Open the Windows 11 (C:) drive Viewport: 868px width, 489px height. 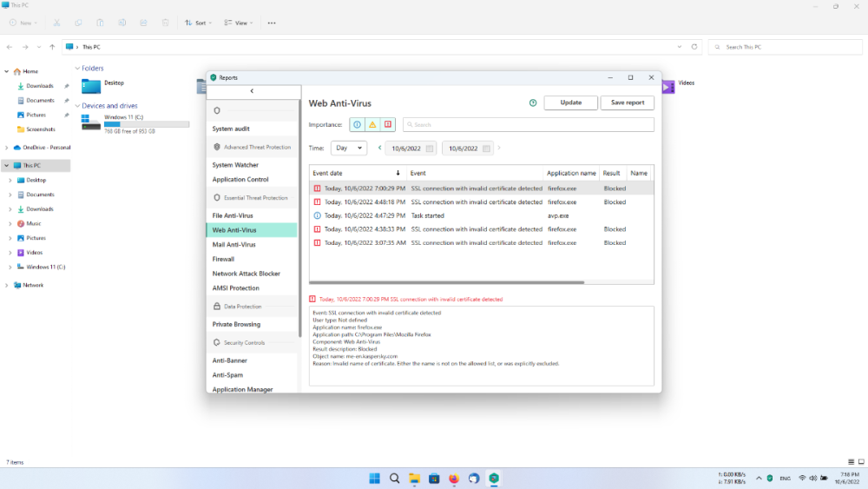(135, 123)
